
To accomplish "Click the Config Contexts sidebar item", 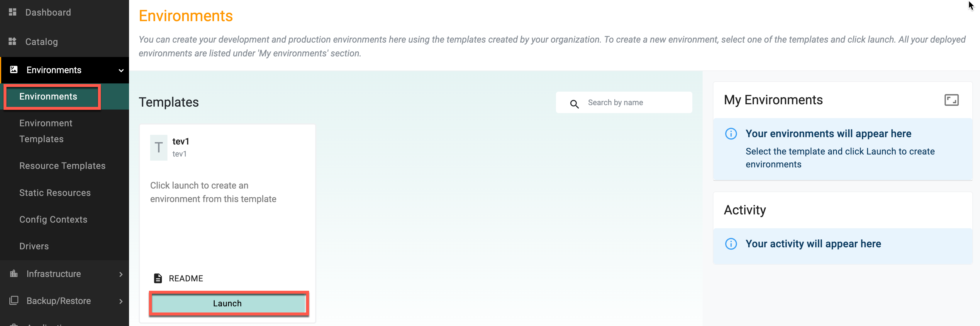I will (x=54, y=220).
